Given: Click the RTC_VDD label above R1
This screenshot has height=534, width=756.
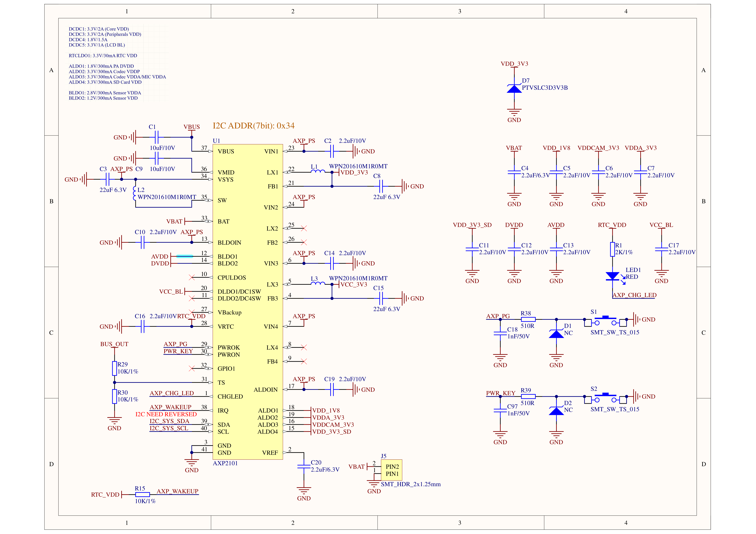Looking at the screenshot, I should click(x=612, y=225).
